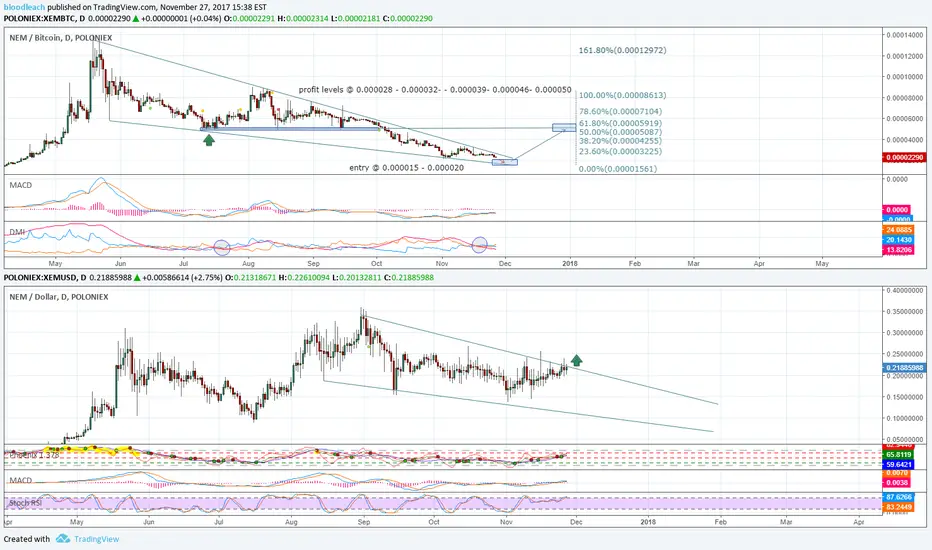This screenshot has width=932, height=550.
Task: Click the blue 87.6266 Stoch RSI badge
Action: [x=899, y=496]
